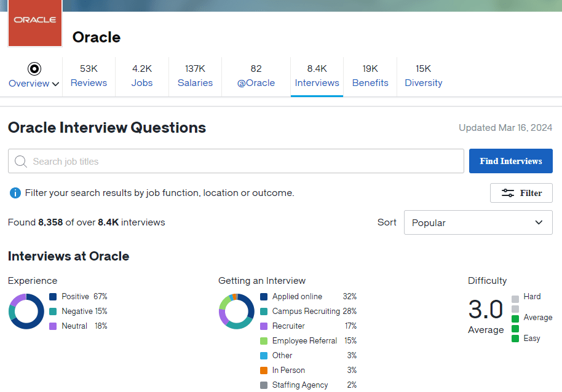Open the Filter panel

tap(521, 192)
